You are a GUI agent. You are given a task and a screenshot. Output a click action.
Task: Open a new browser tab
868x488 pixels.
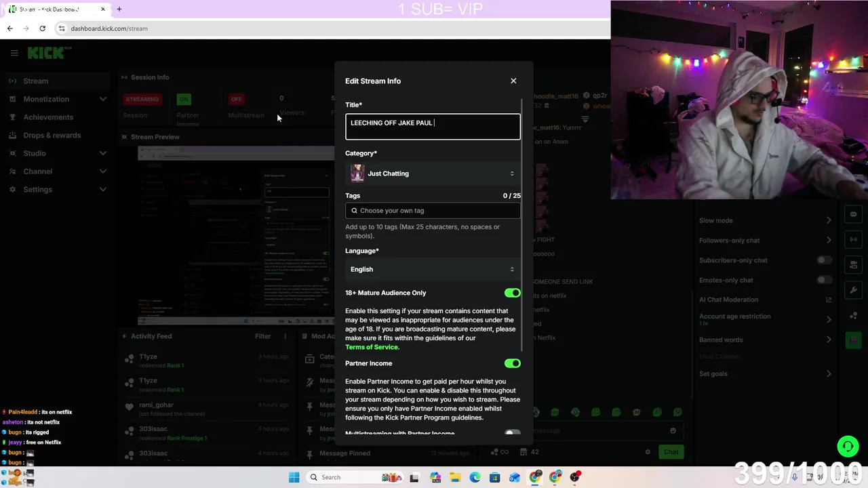pyautogui.click(x=119, y=9)
